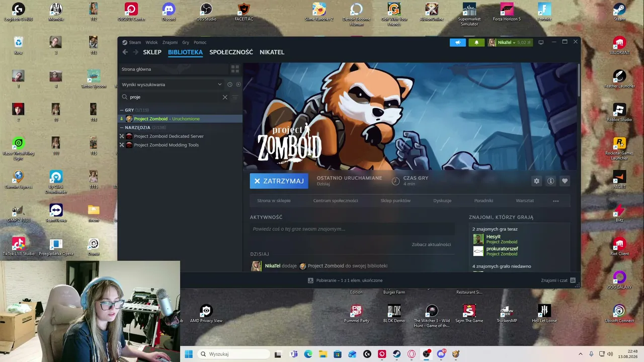Sort library by recent activity clock icon
The image size is (644, 362).
[x=229, y=84]
